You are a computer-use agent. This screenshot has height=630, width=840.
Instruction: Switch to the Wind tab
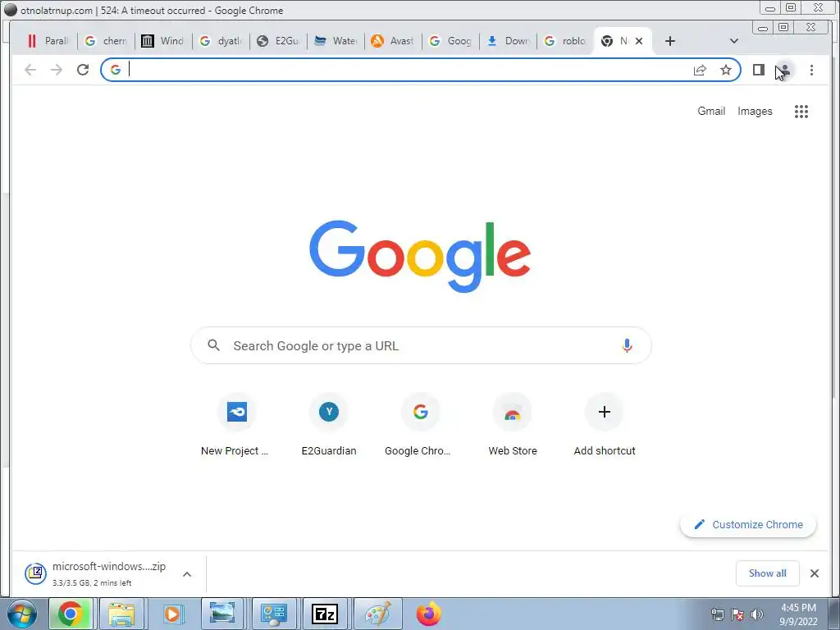(x=163, y=41)
